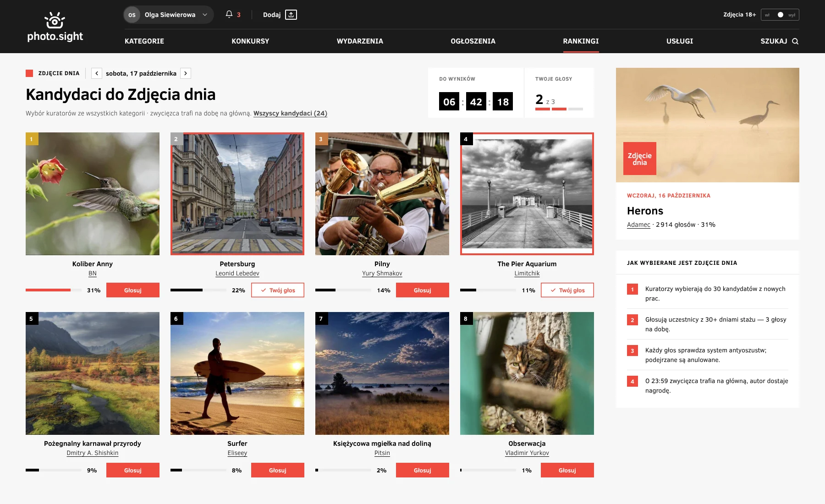Click Petersburg 22% vote bar

(198, 290)
